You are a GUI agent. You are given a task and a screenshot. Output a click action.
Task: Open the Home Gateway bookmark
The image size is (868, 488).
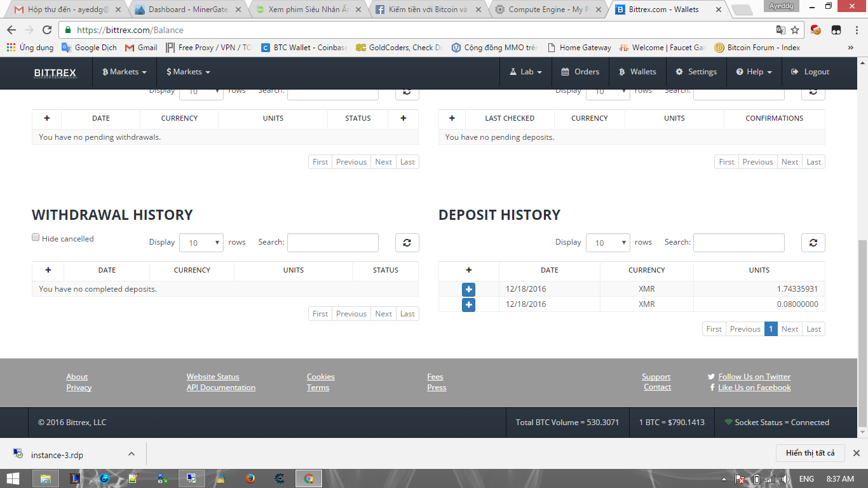[579, 48]
